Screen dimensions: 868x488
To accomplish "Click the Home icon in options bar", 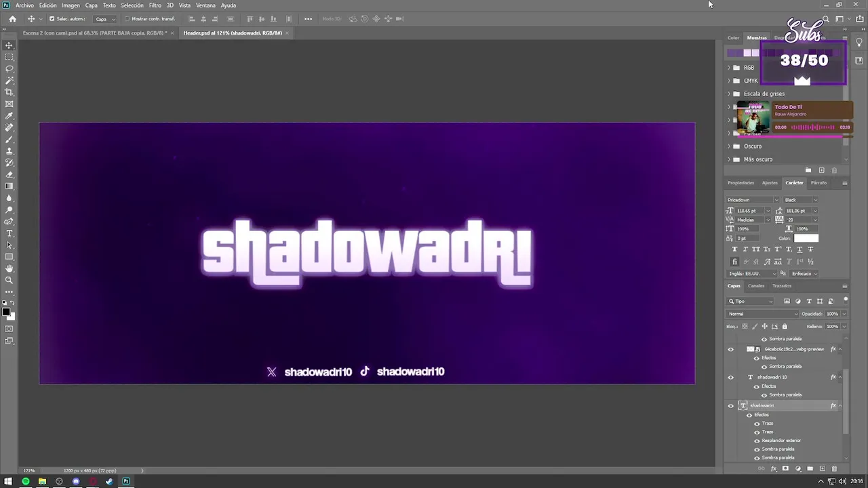I will (12, 19).
